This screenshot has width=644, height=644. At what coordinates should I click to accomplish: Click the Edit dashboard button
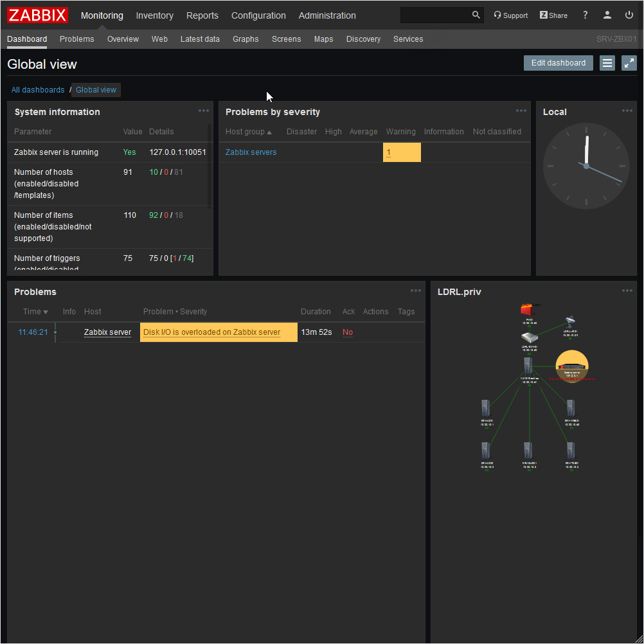click(x=558, y=63)
